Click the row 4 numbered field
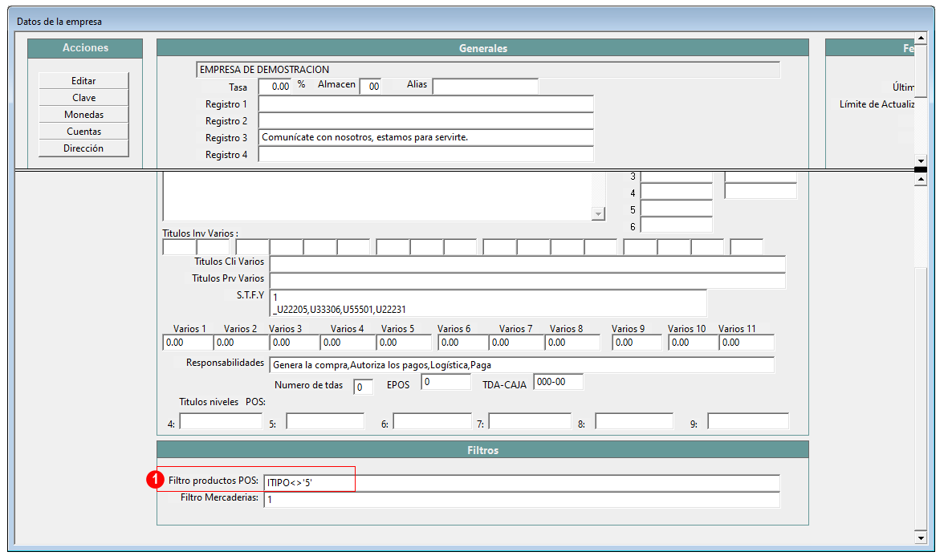Image resolution: width=944 pixels, height=560 pixels. (676, 191)
